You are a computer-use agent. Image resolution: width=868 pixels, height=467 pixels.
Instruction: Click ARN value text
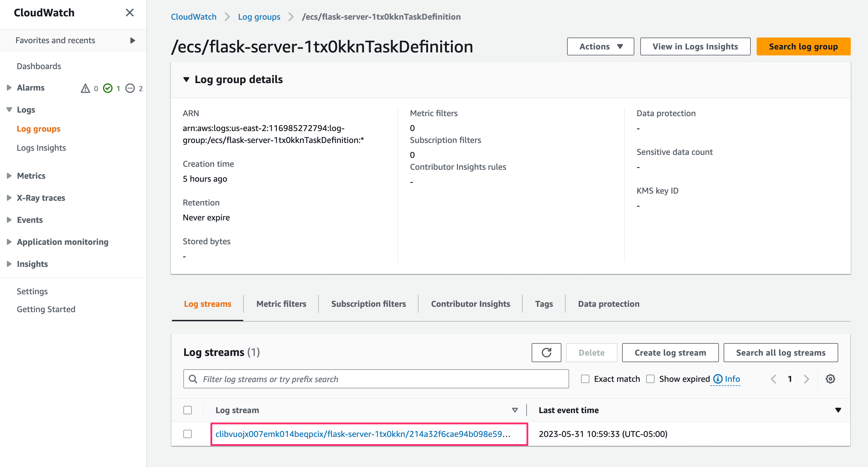point(273,134)
